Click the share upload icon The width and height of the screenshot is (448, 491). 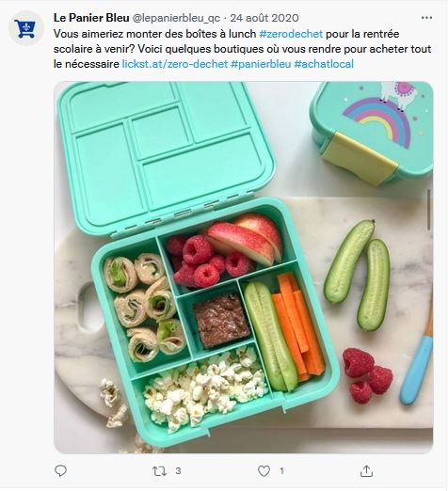pos(366,471)
